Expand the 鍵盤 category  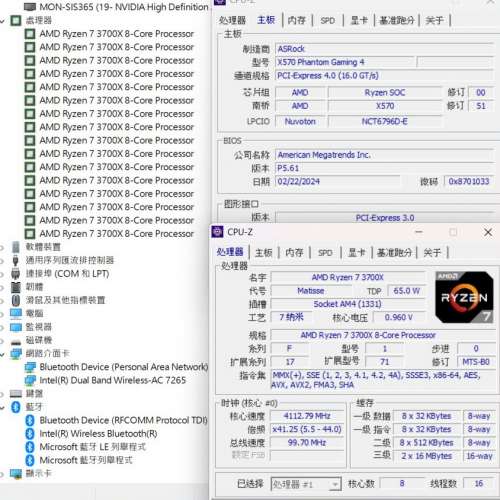[x=3, y=394]
